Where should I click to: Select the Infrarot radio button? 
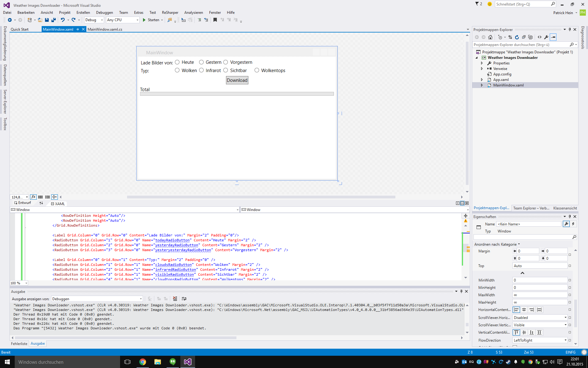[x=202, y=71]
